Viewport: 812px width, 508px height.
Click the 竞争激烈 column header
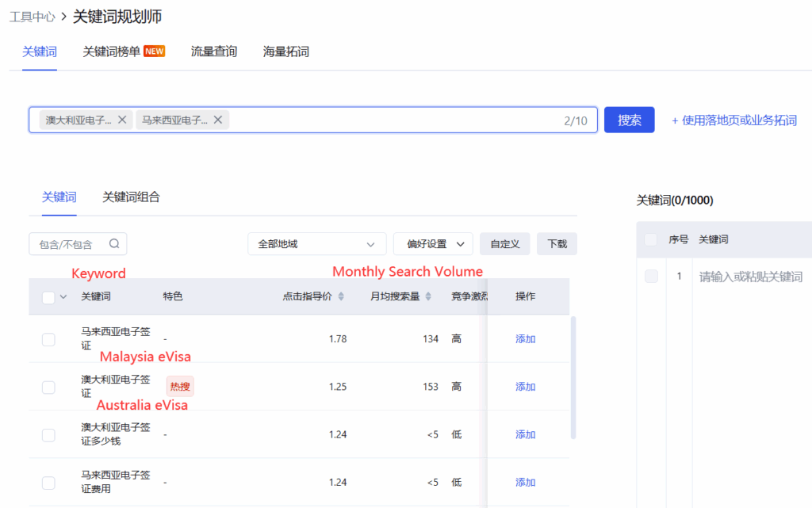coord(469,296)
